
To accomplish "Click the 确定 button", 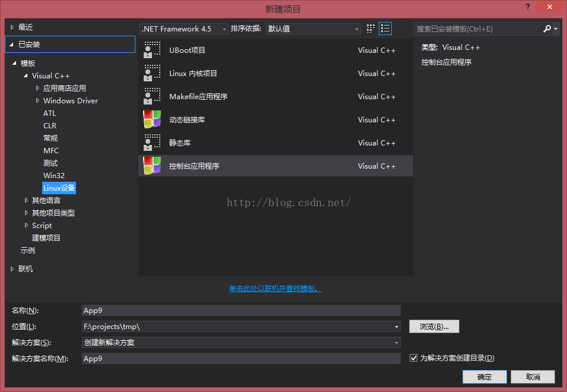I will (484, 377).
